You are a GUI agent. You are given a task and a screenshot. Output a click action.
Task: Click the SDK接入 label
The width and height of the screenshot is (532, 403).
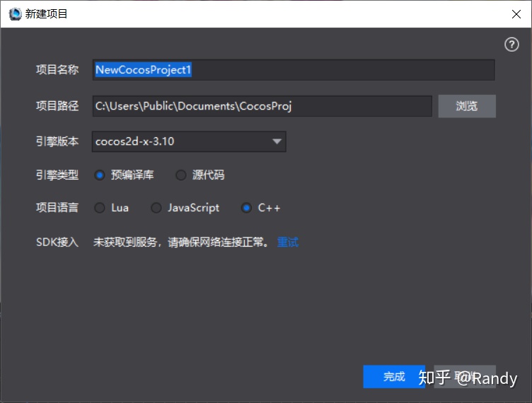pyautogui.click(x=57, y=242)
